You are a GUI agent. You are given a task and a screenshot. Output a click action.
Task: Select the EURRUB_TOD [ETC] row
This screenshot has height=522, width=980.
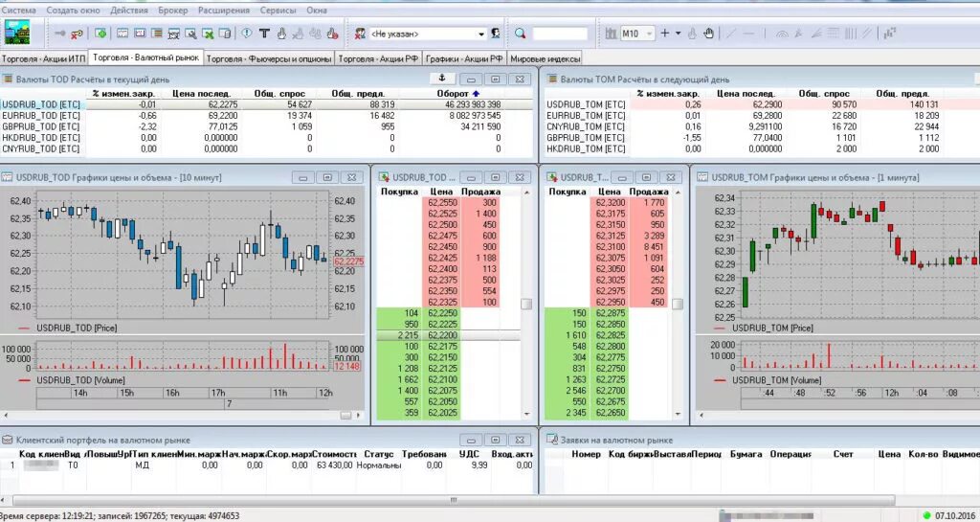point(267,116)
